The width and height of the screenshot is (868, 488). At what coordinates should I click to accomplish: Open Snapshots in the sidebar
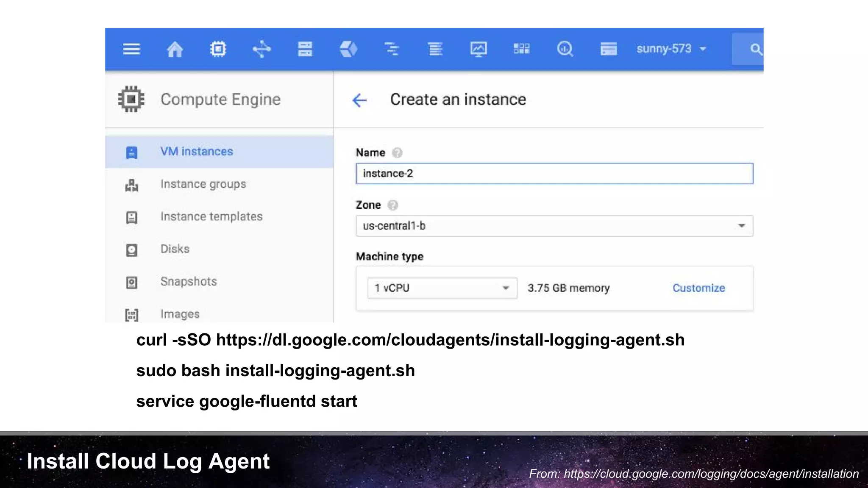click(x=189, y=282)
